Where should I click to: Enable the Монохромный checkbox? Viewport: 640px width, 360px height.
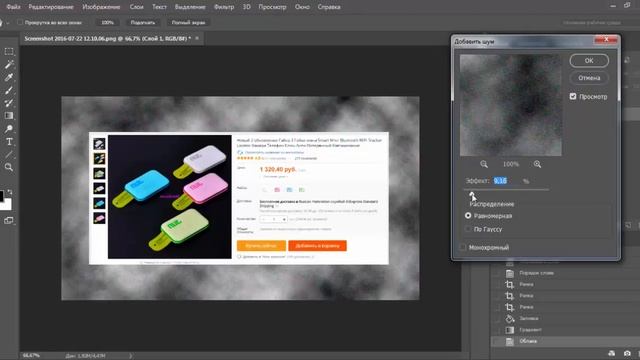463,247
